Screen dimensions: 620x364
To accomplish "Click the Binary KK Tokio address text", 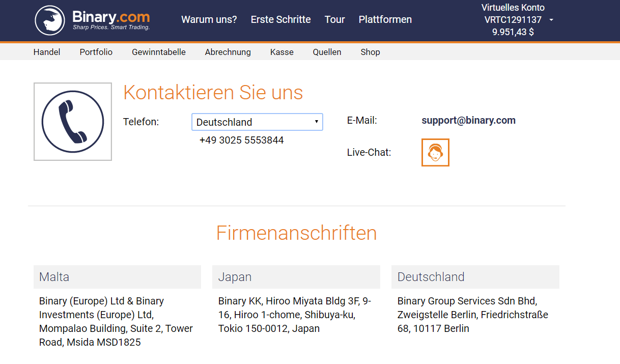I will point(295,315).
